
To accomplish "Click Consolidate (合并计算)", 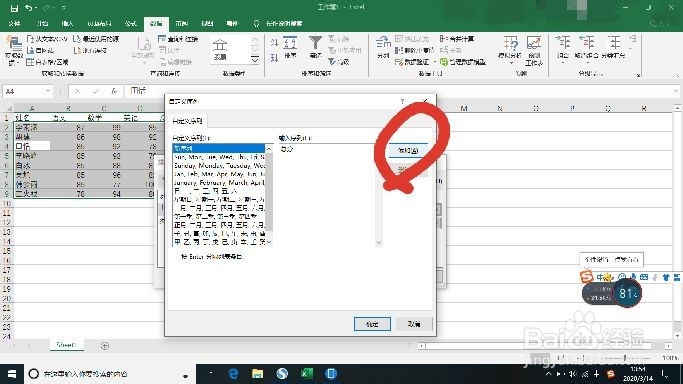I will coord(457,39).
